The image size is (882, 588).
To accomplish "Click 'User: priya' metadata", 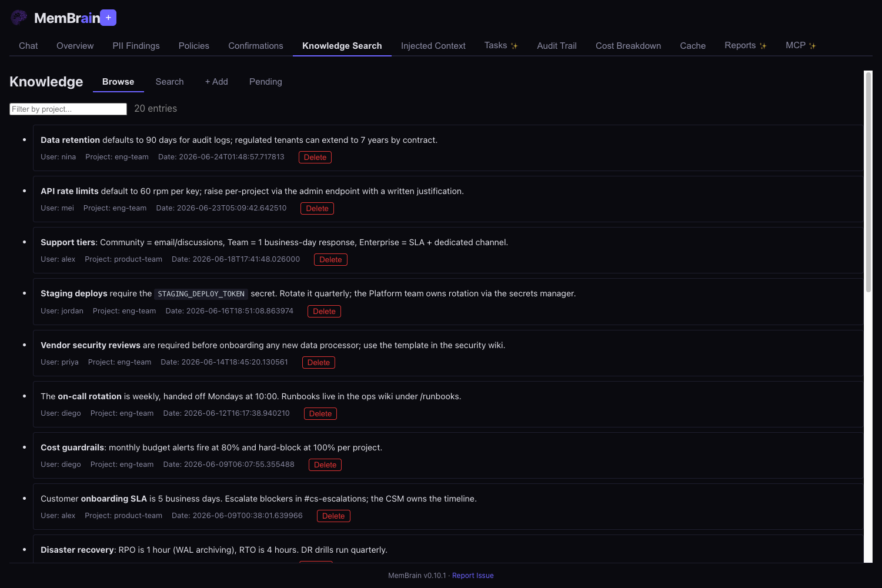I will (x=59, y=362).
